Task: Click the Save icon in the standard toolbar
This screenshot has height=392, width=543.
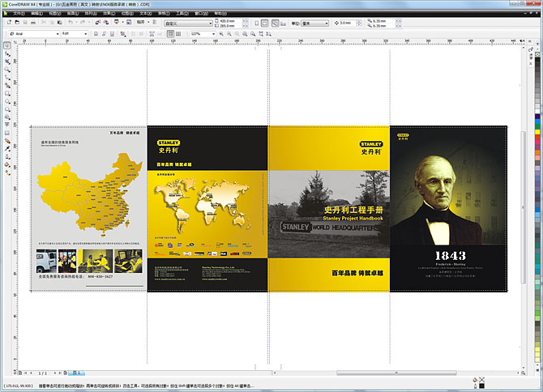Action: pyautogui.click(x=27, y=23)
